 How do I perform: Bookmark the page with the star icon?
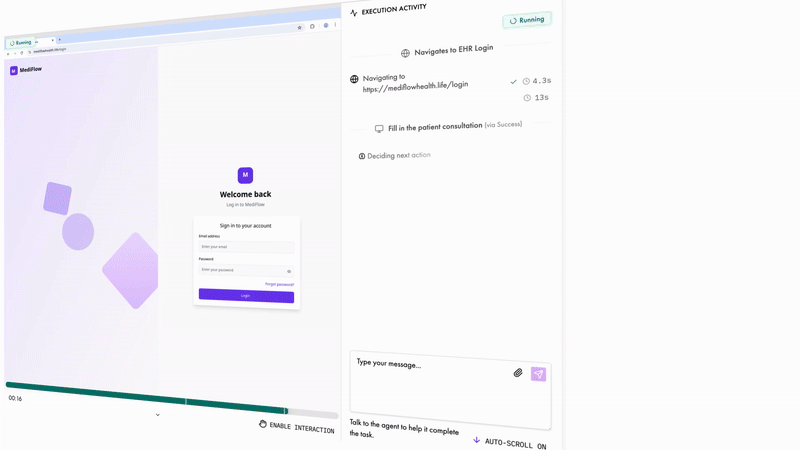tap(299, 28)
